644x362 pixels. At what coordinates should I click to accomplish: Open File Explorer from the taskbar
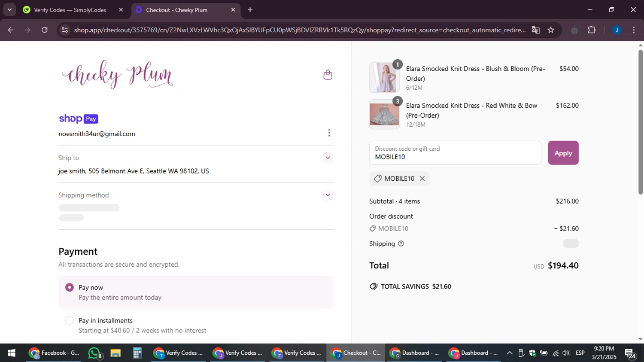click(115, 353)
